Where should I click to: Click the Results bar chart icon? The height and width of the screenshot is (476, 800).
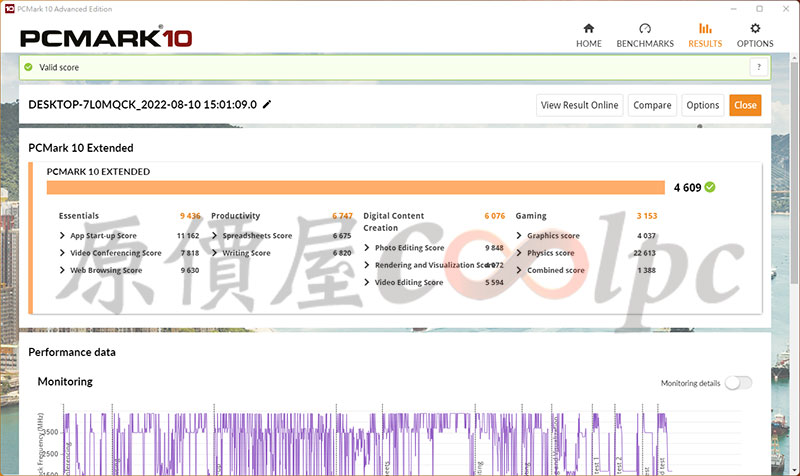click(705, 28)
